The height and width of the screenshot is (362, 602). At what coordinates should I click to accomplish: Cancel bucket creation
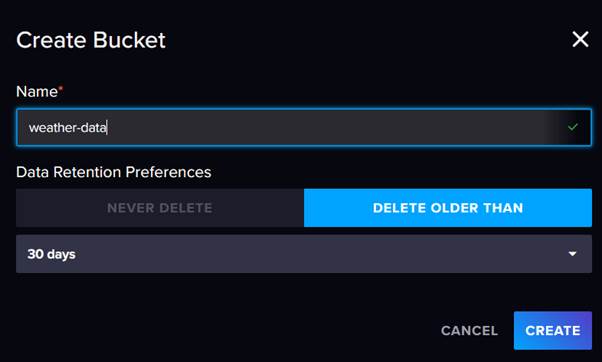coord(469,331)
